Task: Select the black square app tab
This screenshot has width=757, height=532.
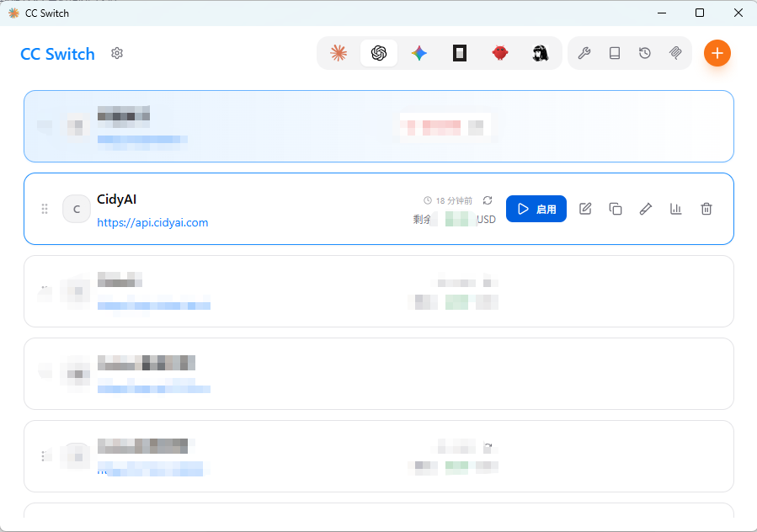Action: pos(460,53)
